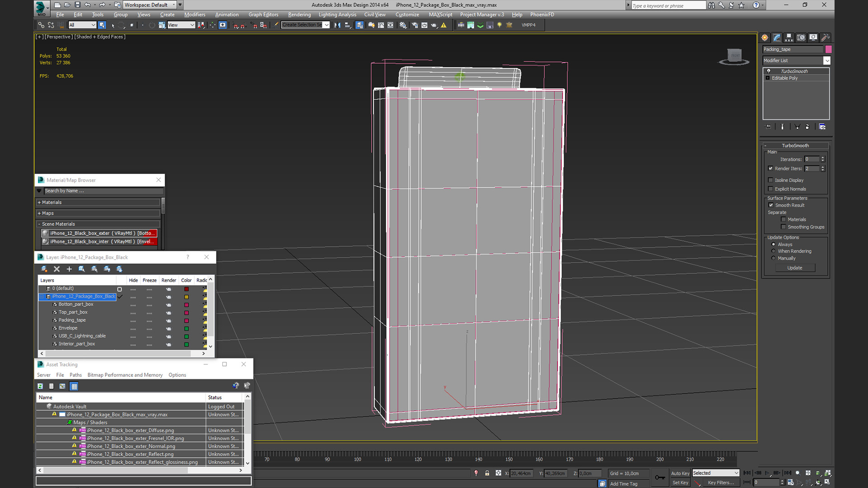Screen dimensions: 868x488
Task: Click Add Selected Objects plus icon in the Layer dialog
Action: pos(69,269)
